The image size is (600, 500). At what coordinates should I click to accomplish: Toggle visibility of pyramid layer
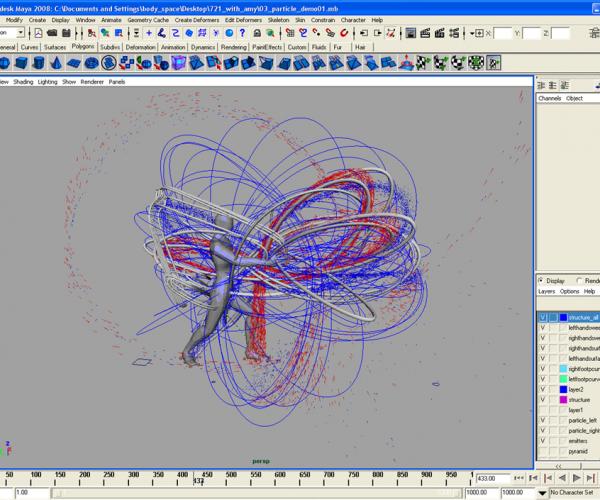(543, 451)
